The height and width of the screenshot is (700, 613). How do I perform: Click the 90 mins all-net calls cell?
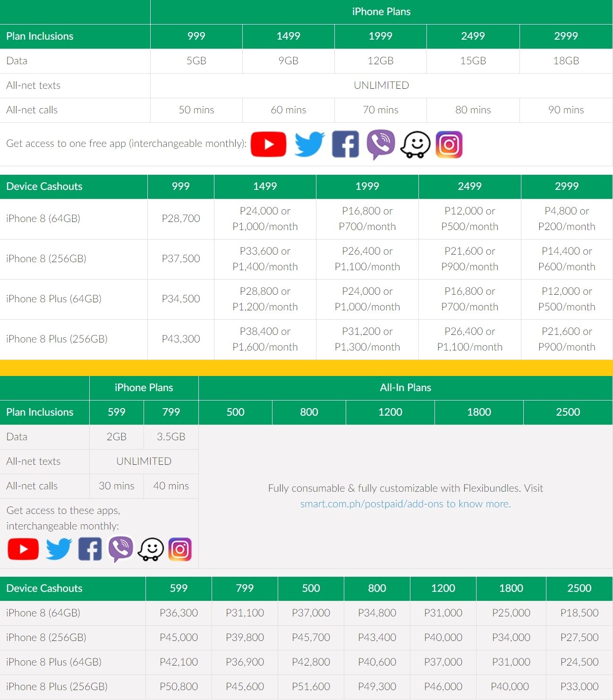566,110
